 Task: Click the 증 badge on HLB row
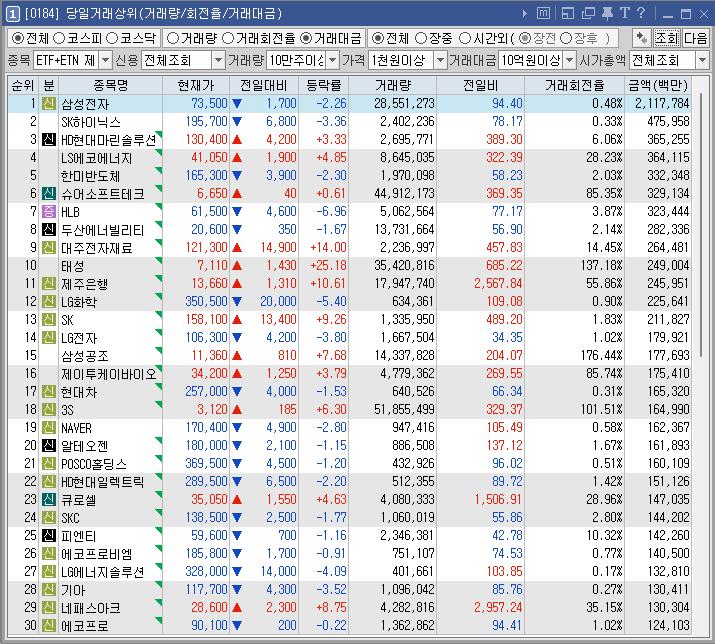(x=49, y=211)
